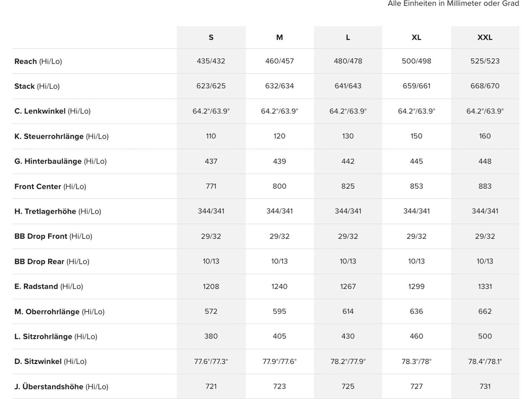Select the E. Radstand row label
This screenshot has width=532, height=399.
click(x=49, y=287)
